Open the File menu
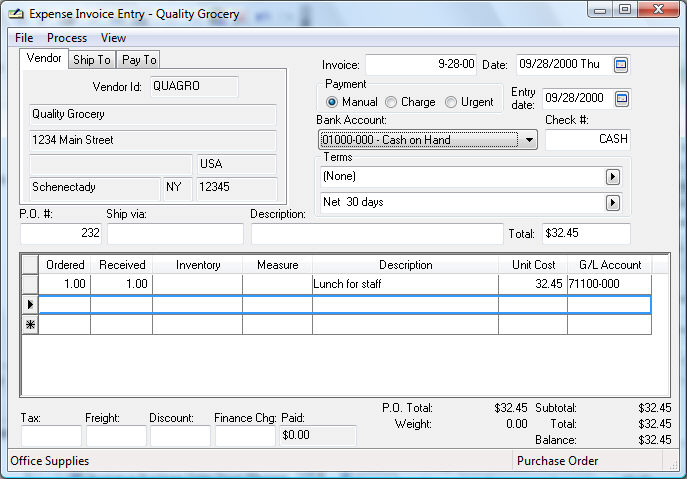Viewport: 687px width, 479px height. tap(24, 38)
